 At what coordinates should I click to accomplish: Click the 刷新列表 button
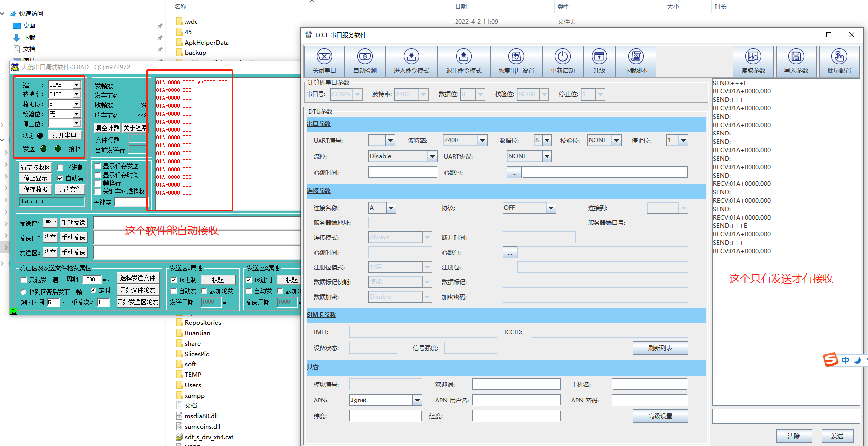[660, 348]
